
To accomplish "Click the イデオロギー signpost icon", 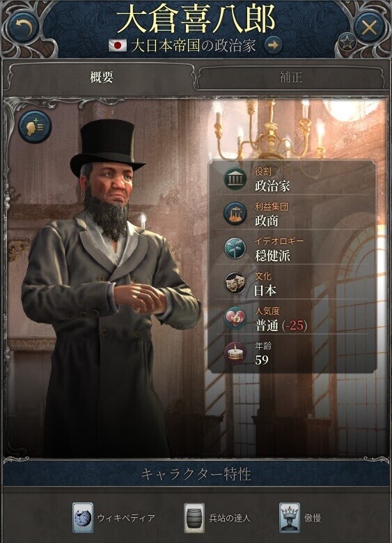I will point(235,248).
